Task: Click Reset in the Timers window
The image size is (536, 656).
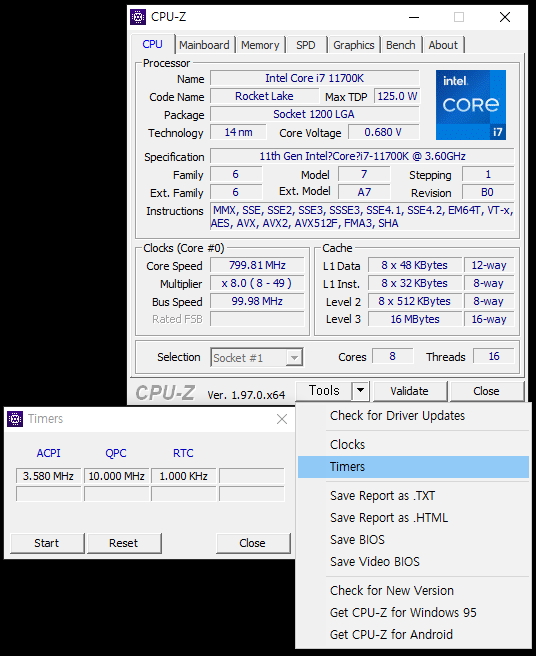Action: point(124,543)
